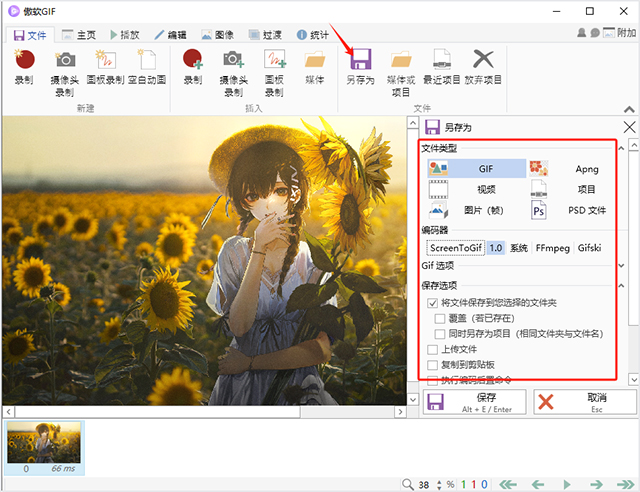Insert media with the 媒体 folder icon

tap(315, 60)
